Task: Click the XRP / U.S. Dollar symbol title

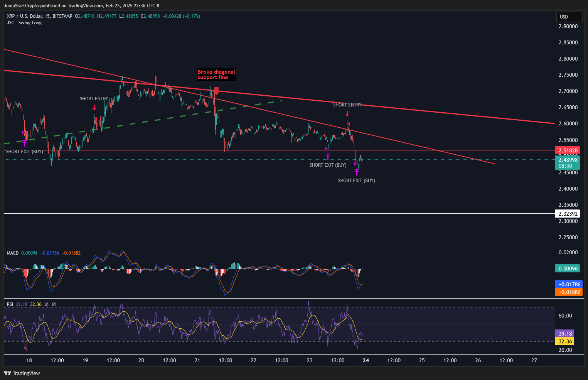Action: [39, 16]
